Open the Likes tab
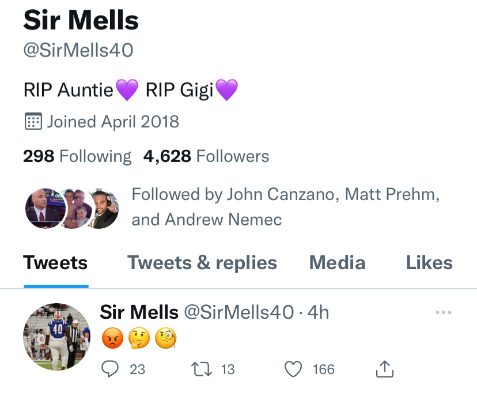Image resolution: width=477 pixels, height=400 pixels. [429, 263]
